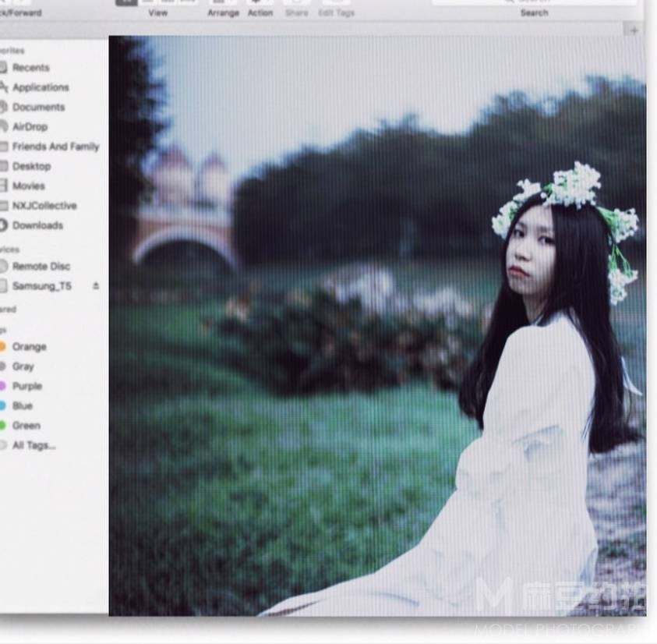Show All Tags list

pos(34,445)
